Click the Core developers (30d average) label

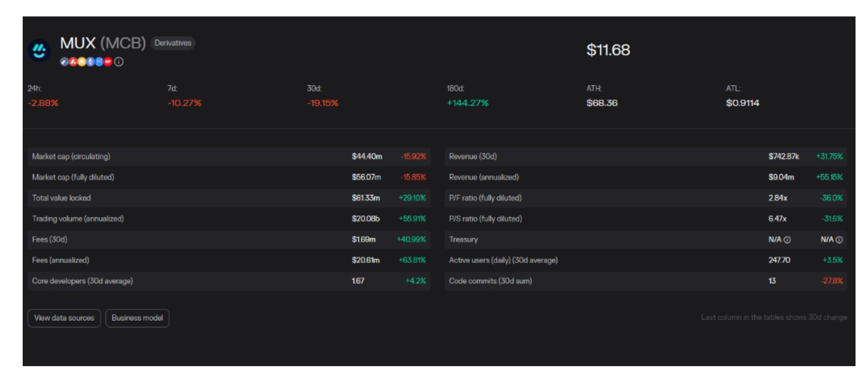click(82, 281)
